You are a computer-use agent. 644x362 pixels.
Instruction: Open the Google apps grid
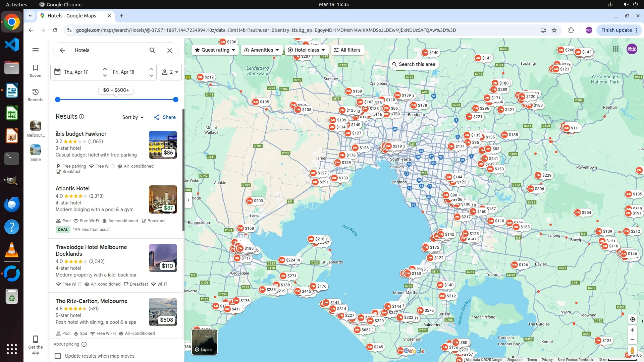(x=616, y=49)
